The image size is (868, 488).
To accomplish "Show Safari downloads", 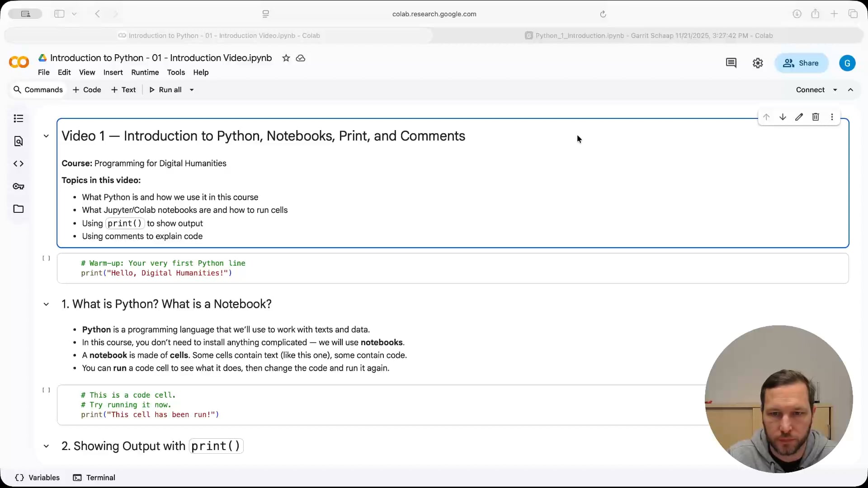I will tap(797, 14).
